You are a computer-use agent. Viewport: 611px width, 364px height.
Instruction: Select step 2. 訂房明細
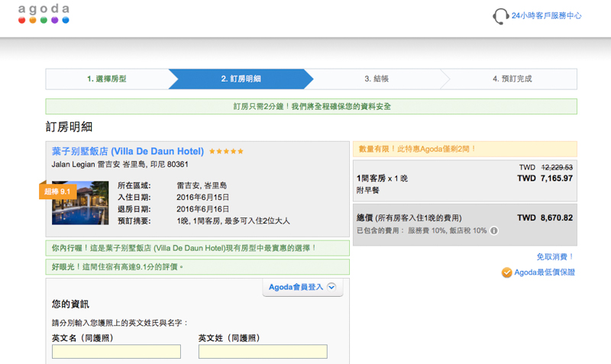click(241, 79)
